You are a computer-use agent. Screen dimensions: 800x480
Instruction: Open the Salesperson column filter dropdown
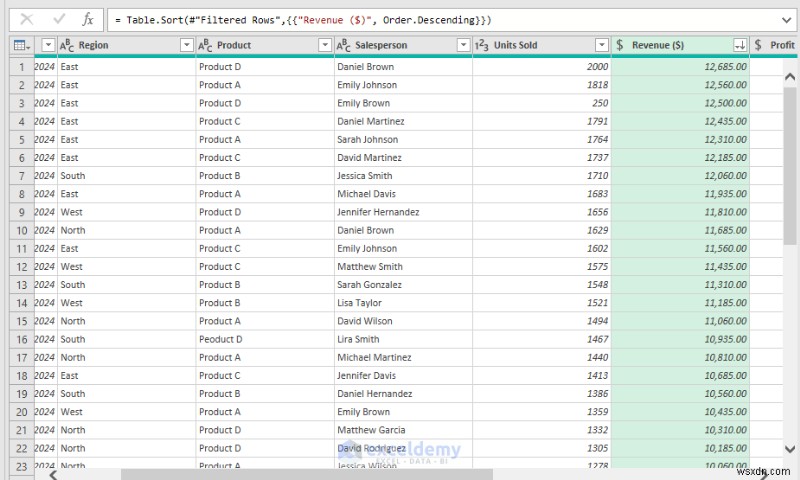pos(463,45)
